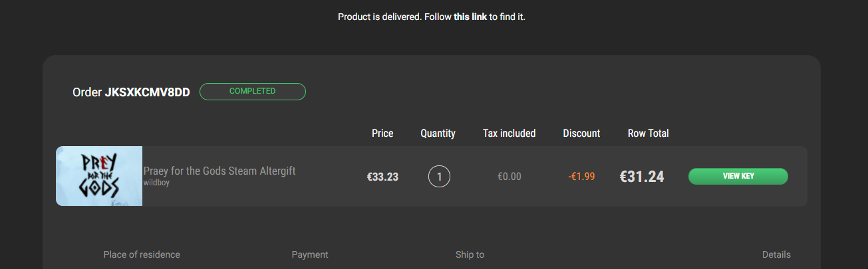
Task: Click the Quantity column header
Action: (x=438, y=134)
